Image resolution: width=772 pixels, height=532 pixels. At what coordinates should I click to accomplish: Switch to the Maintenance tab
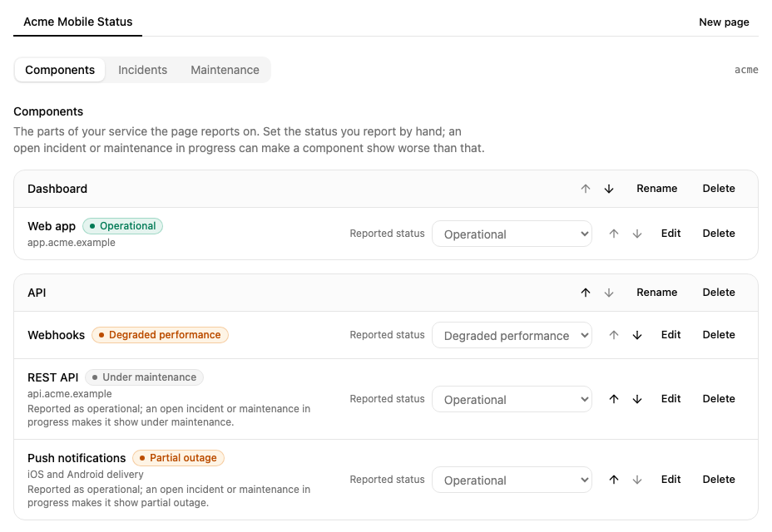coord(225,70)
